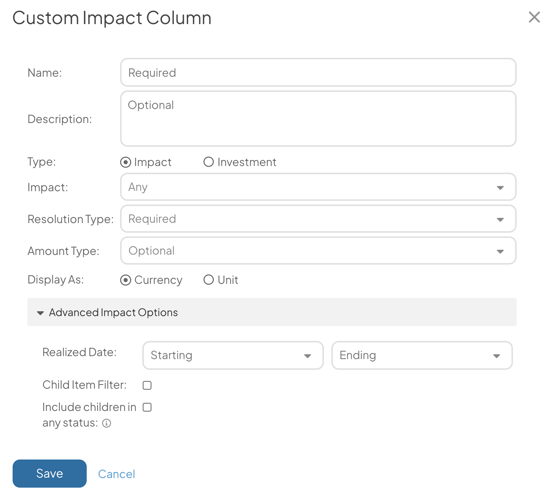
Task: Open the Amount Type combo box
Action: tap(318, 251)
